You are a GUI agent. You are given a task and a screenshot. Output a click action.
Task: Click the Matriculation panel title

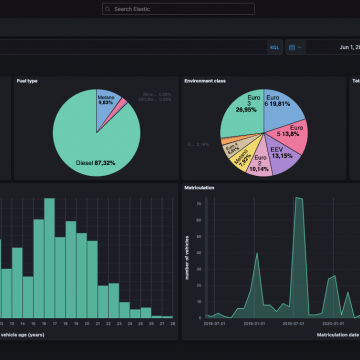[x=199, y=188]
